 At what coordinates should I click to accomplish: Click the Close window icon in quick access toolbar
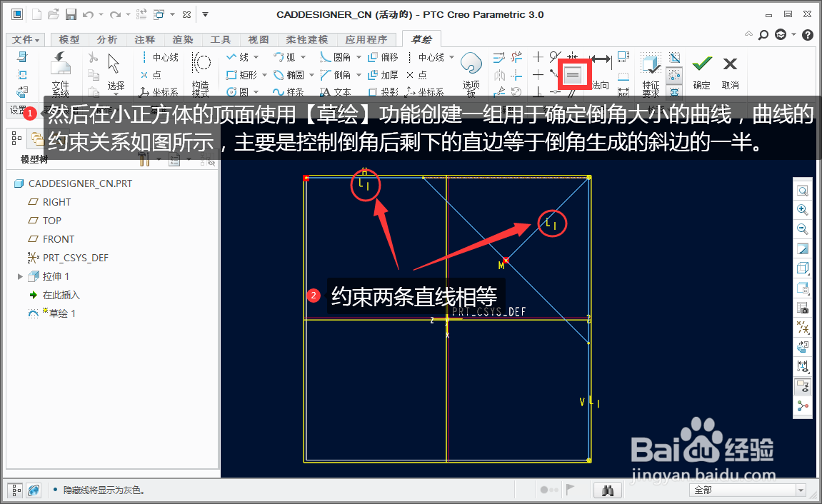[186, 15]
